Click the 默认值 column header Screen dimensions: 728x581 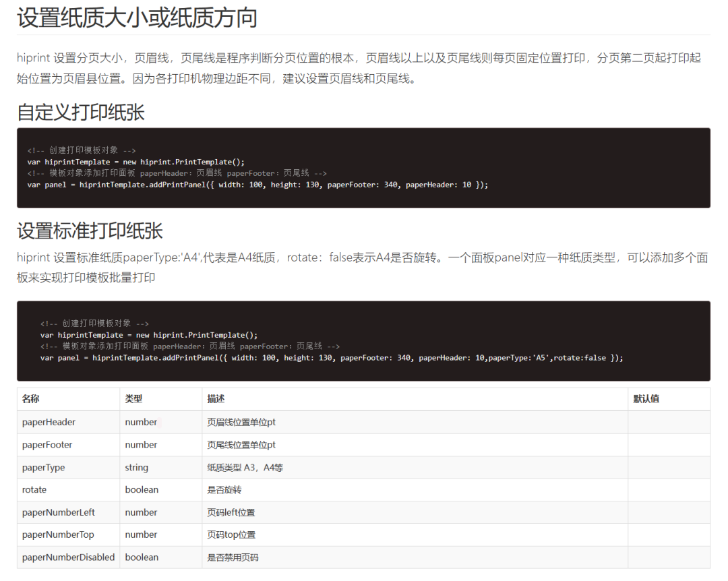point(646,399)
